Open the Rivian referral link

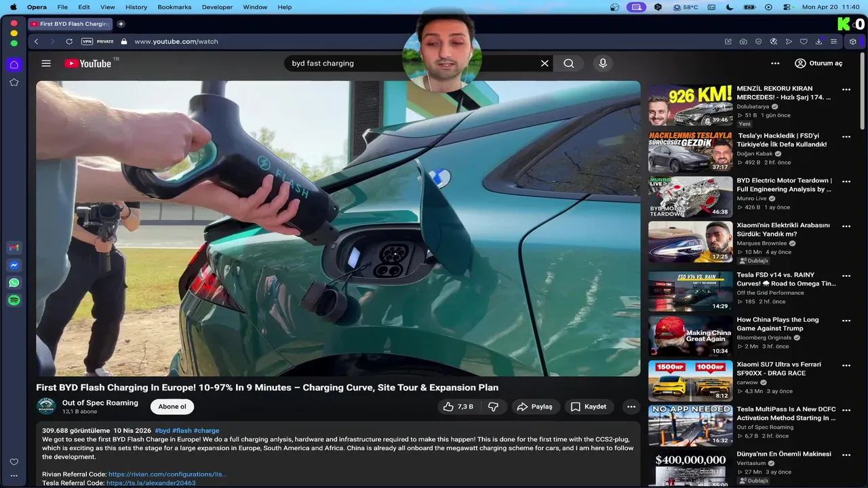[x=167, y=474]
